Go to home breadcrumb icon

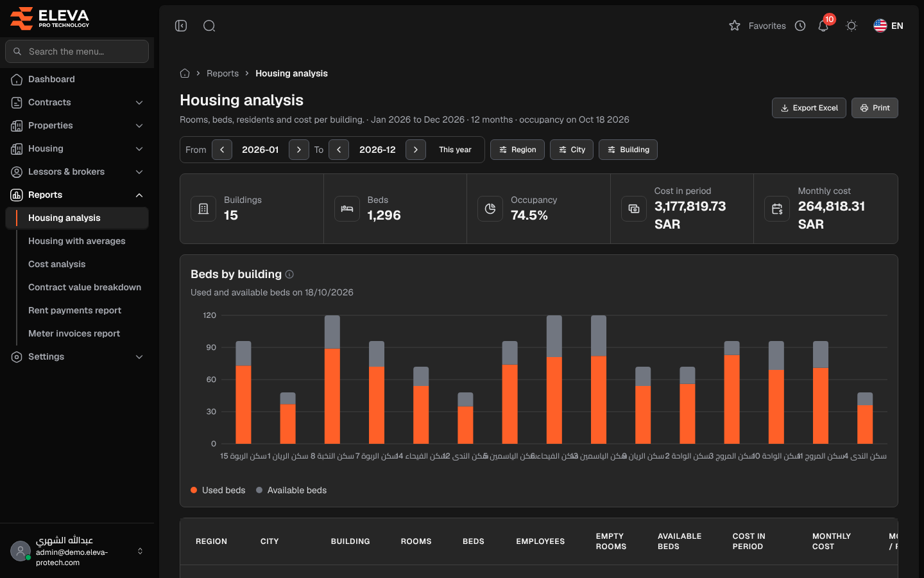click(x=185, y=73)
